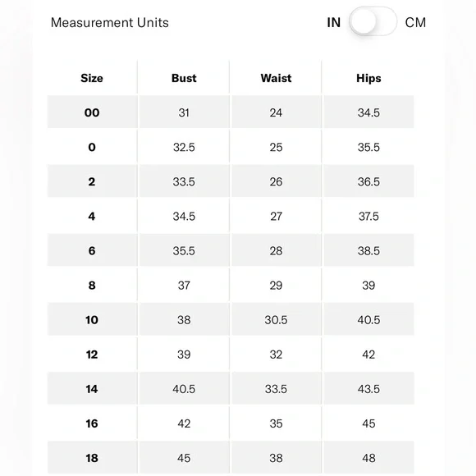Select the size 6 row label
The image size is (476, 476).
(x=92, y=251)
